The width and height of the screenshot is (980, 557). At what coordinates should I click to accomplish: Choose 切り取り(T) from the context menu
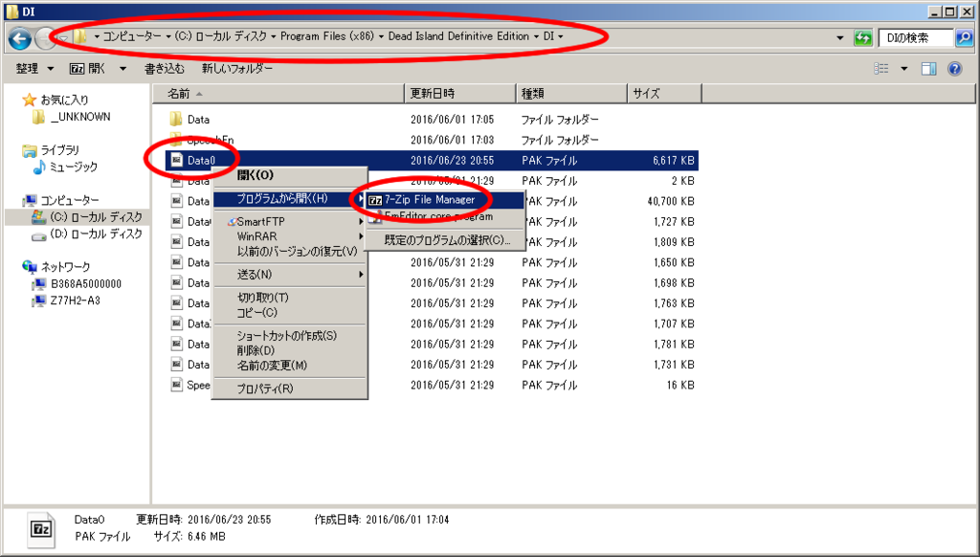tap(289, 298)
